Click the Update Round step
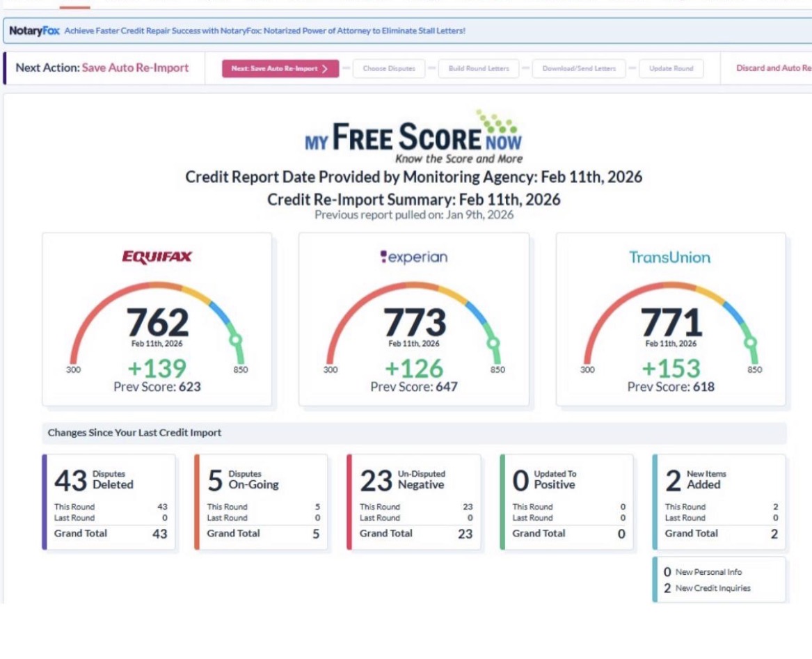The image size is (812, 659). (671, 68)
